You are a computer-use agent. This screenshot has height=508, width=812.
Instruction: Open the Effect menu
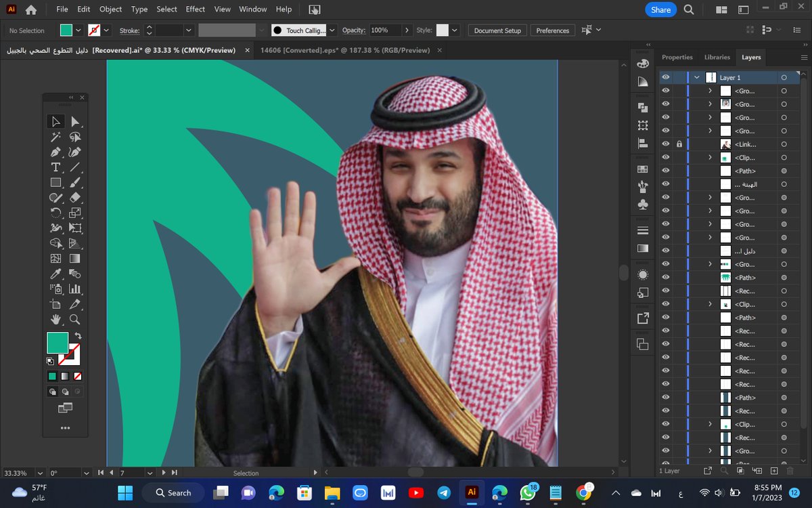[x=196, y=9]
